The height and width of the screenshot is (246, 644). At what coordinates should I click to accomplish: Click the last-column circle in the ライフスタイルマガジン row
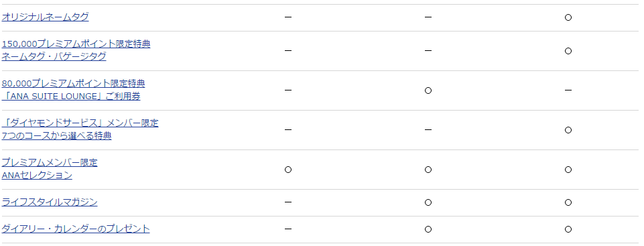pyautogui.click(x=568, y=202)
